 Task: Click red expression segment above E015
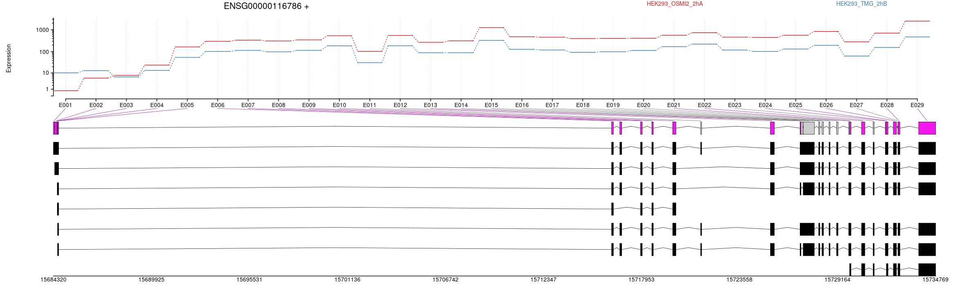point(491,27)
